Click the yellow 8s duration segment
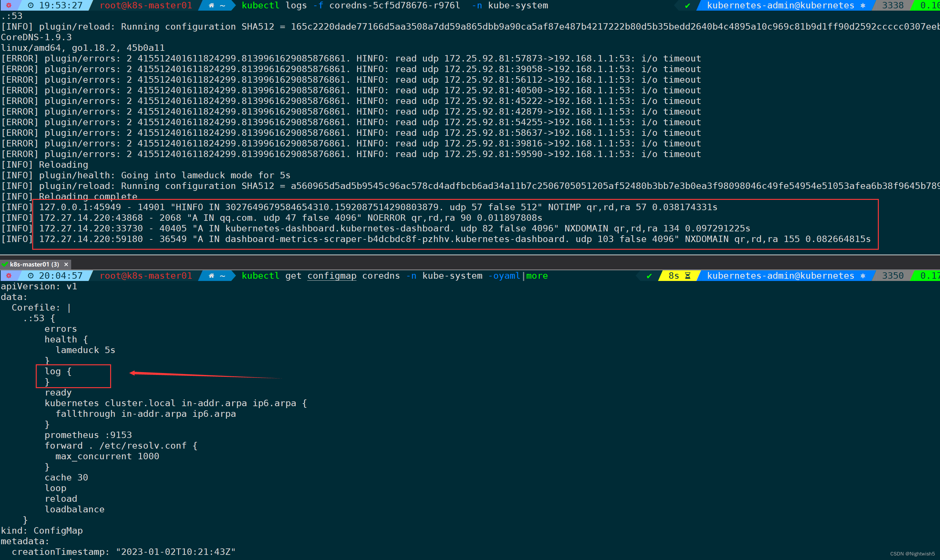The height and width of the screenshot is (560, 940). pyautogui.click(x=674, y=276)
